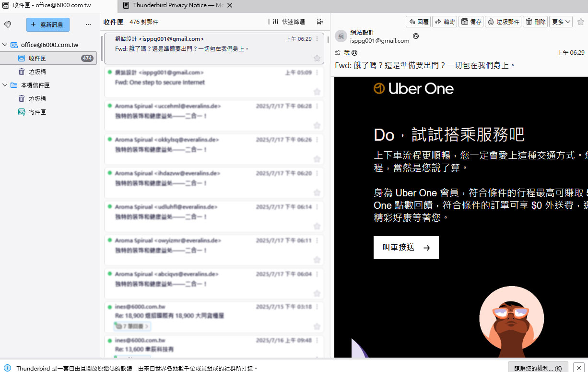The image size is (588, 372).
Task: Click the contact icon beside sender 網站設計
Action: tap(416, 36)
